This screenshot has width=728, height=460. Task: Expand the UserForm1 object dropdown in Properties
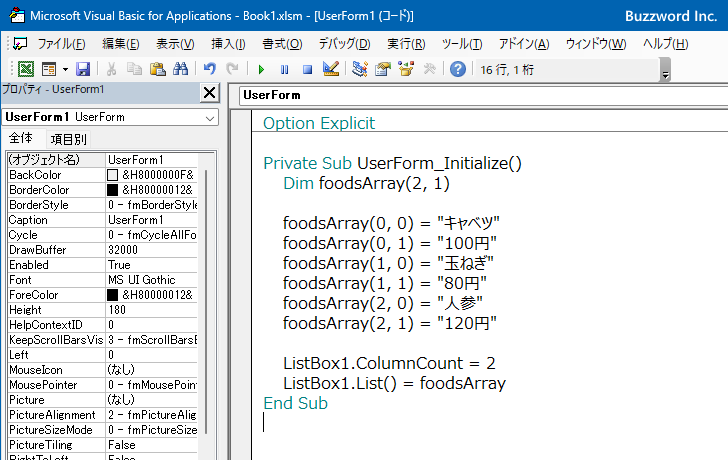[210, 117]
